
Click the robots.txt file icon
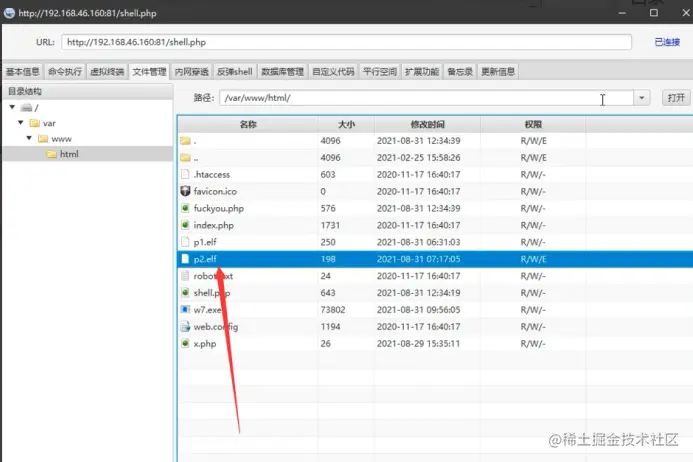(185, 276)
